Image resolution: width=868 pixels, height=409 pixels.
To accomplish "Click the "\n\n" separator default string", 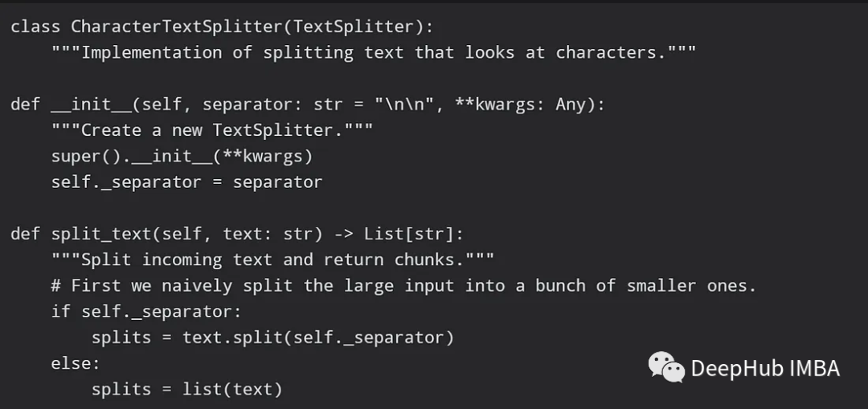I will 404,104.
